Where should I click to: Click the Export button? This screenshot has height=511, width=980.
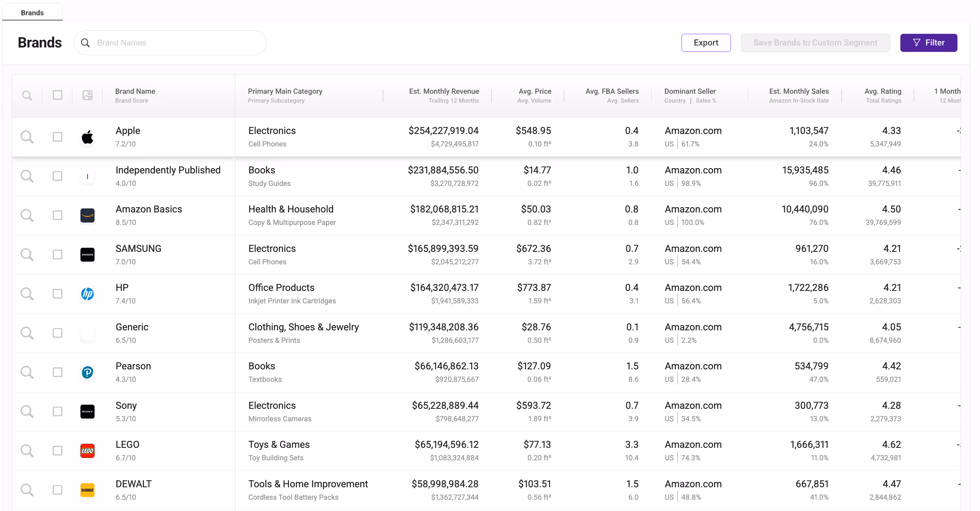click(x=706, y=43)
